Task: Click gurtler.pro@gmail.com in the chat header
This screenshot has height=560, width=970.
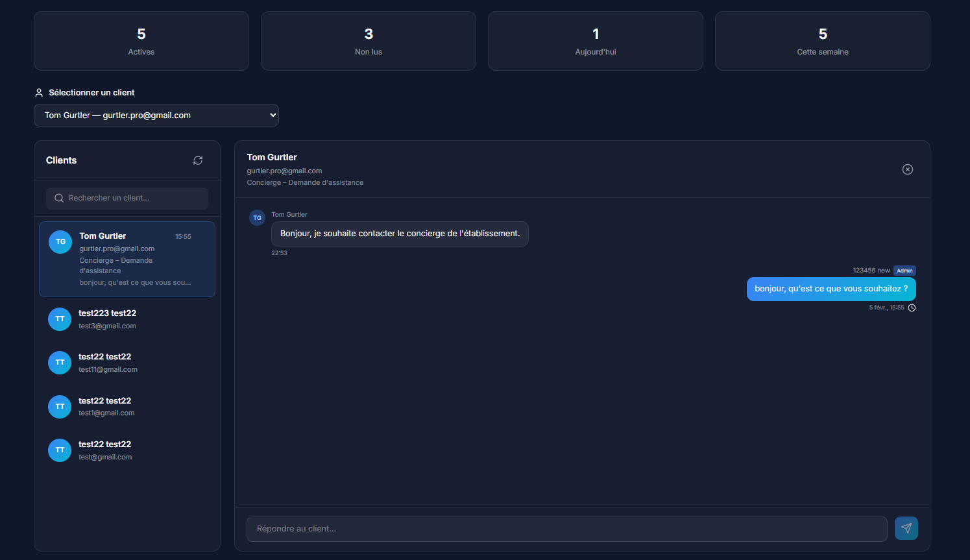Action: pyautogui.click(x=284, y=171)
